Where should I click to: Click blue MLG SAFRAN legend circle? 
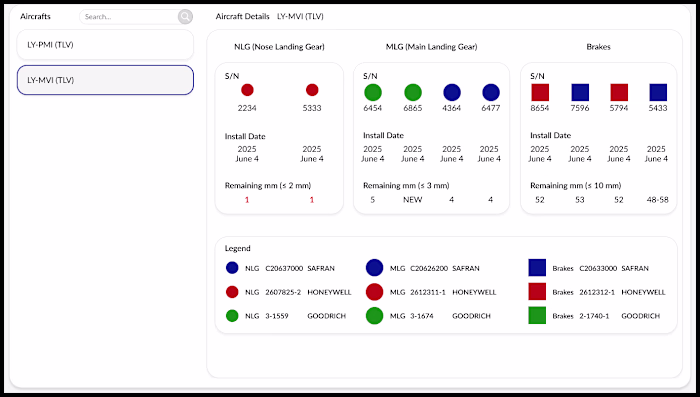pos(375,267)
